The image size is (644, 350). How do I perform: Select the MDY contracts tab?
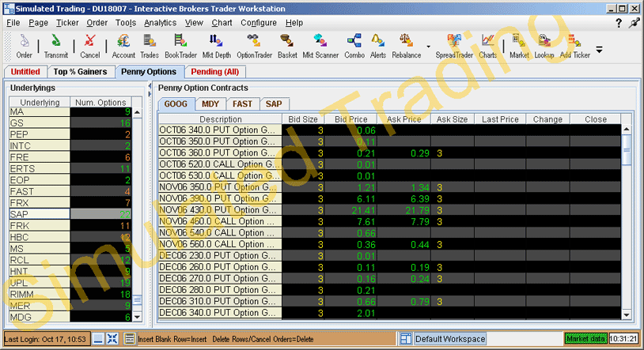coord(210,104)
